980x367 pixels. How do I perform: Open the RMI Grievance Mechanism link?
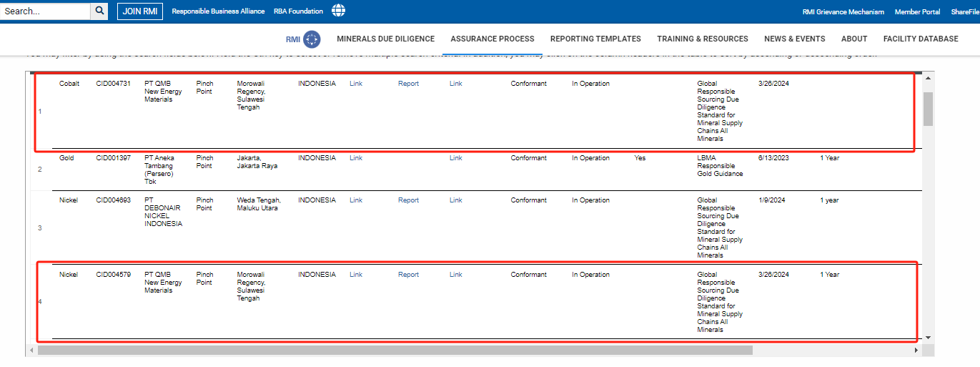pyautogui.click(x=843, y=11)
